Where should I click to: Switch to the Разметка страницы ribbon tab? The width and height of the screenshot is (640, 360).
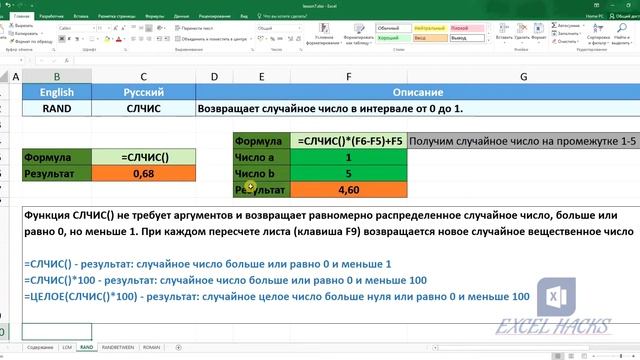coord(117,16)
